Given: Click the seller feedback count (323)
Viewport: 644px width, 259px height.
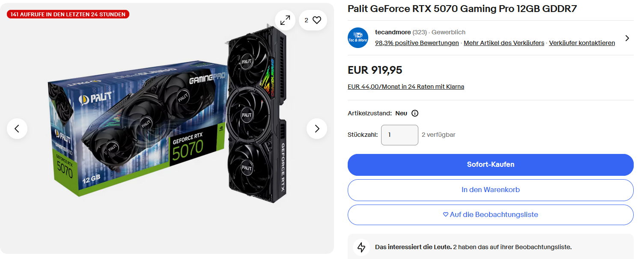Looking at the screenshot, I should 420,32.
